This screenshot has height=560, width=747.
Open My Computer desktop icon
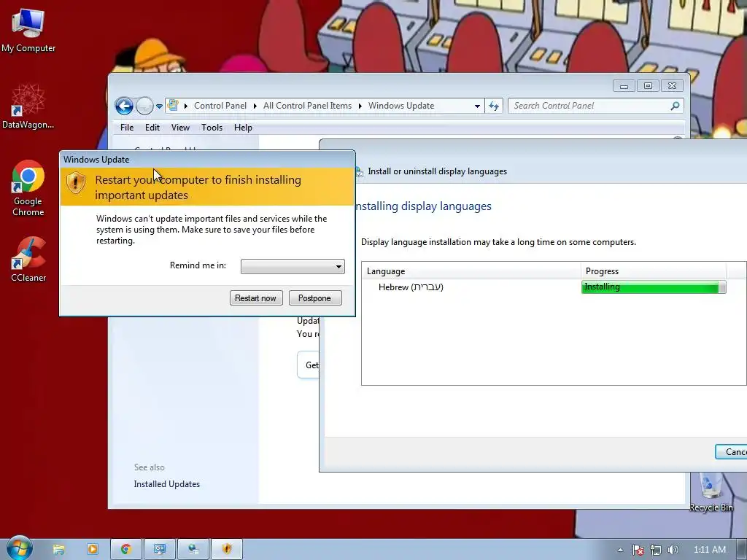click(28, 31)
